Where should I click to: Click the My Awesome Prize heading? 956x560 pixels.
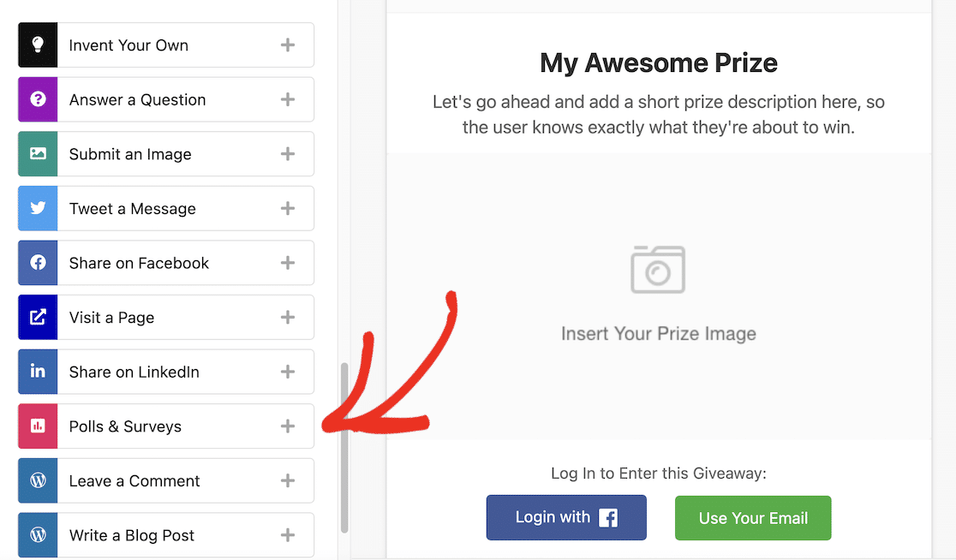659,63
